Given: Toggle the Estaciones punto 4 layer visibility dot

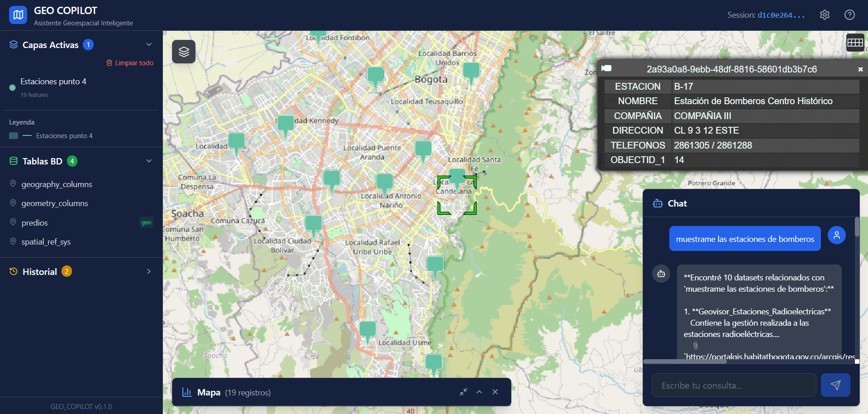Looking at the screenshot, I should click(x=13, y=88).
